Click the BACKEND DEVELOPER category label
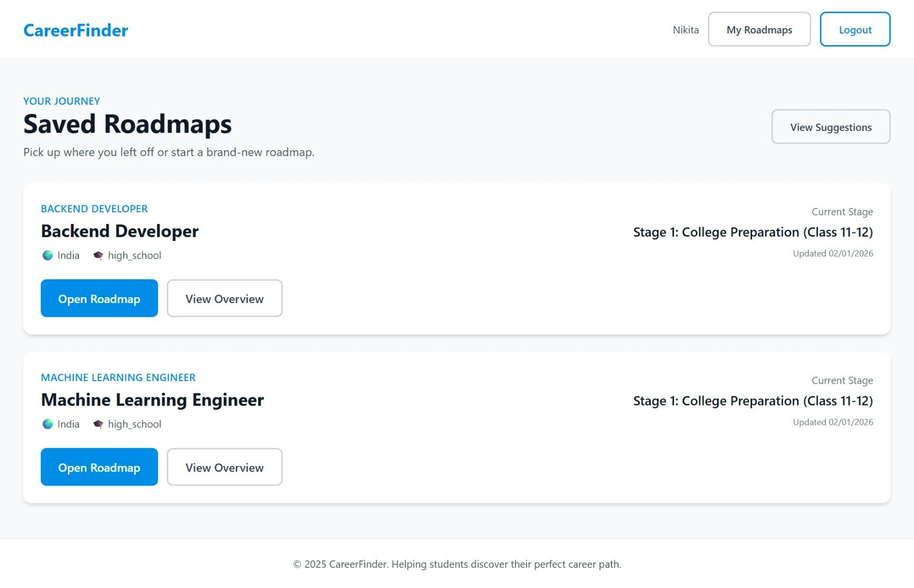Viewport: 914px width, 588px height. 94,209
